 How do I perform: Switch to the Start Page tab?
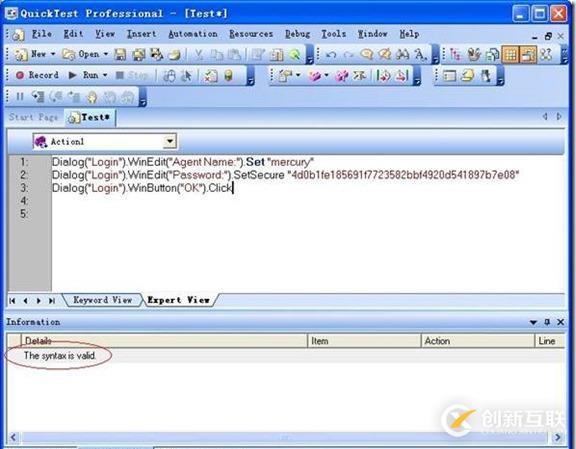[33, 117]
